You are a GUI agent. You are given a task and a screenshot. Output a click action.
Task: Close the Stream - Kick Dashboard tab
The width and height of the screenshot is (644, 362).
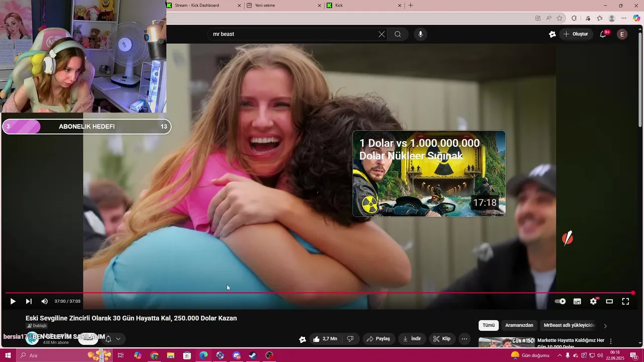pyautogui.click(x=239, y=6)
